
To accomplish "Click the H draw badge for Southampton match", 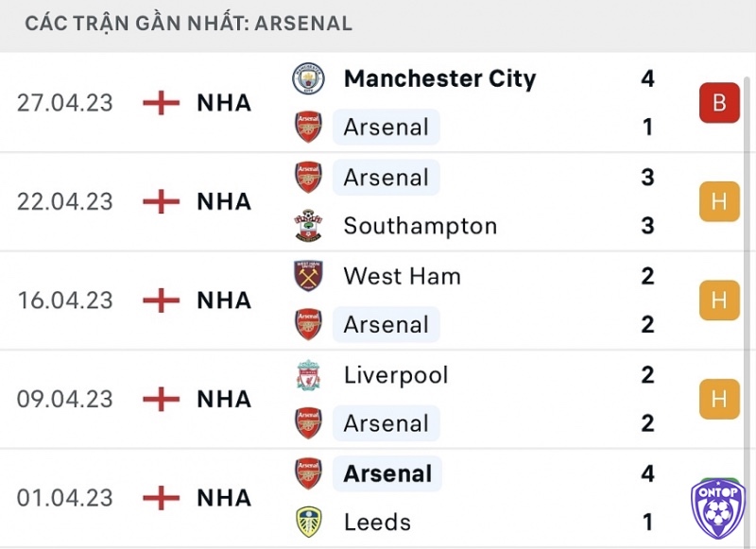I will 719,201.
